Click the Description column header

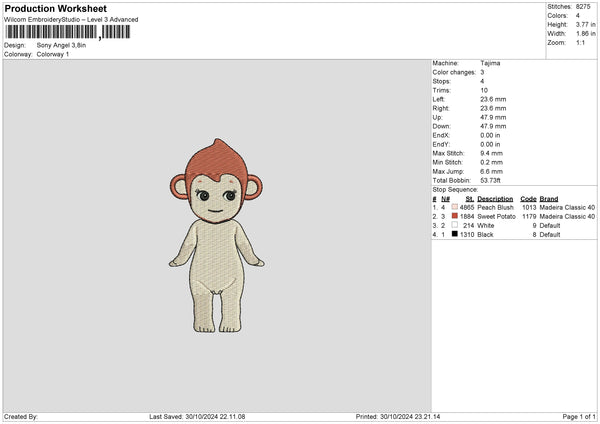click(x=495, y=199)
